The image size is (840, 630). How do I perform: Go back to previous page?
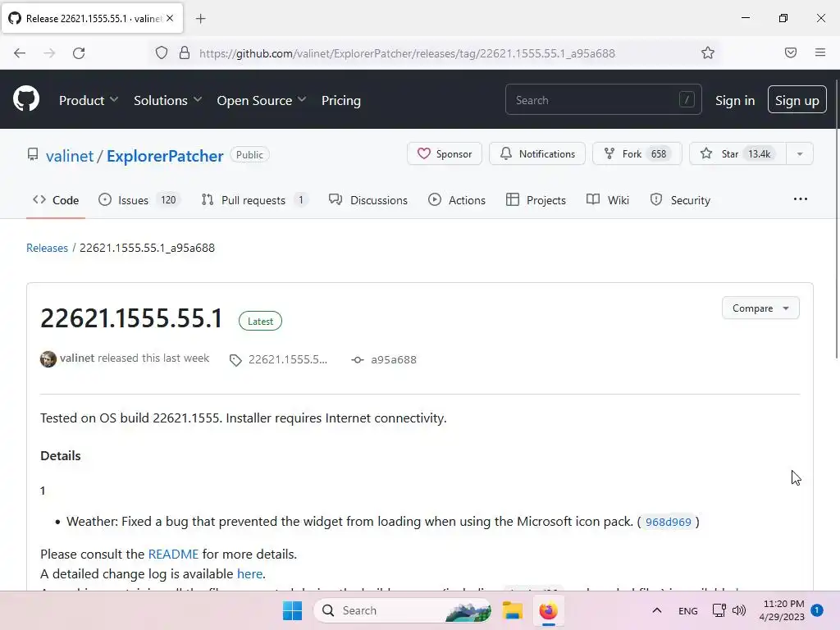pyautogui.click(x=20, y=53)
